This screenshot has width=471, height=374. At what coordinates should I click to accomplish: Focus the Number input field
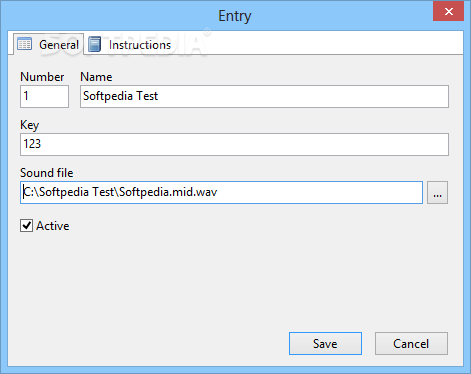[x=44, y=96]
